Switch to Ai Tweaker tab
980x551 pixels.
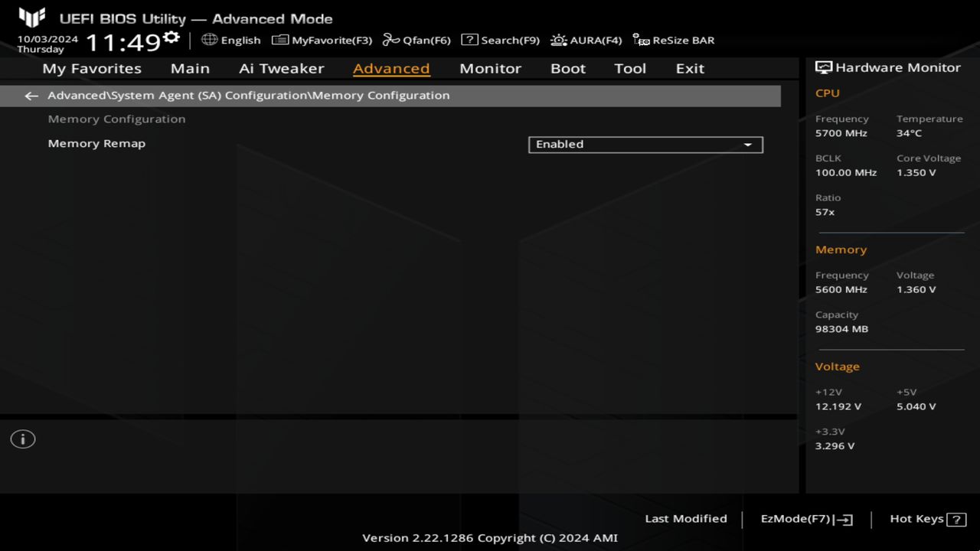281,68
